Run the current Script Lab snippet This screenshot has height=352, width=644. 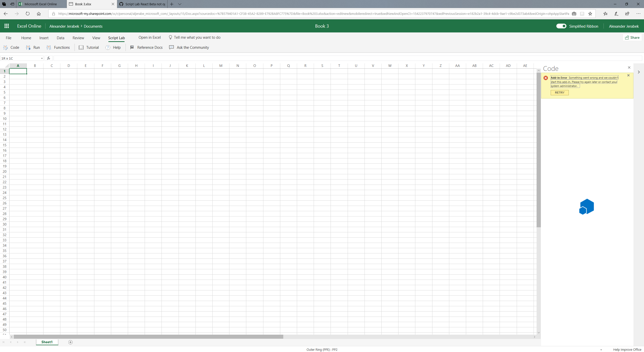33,47
